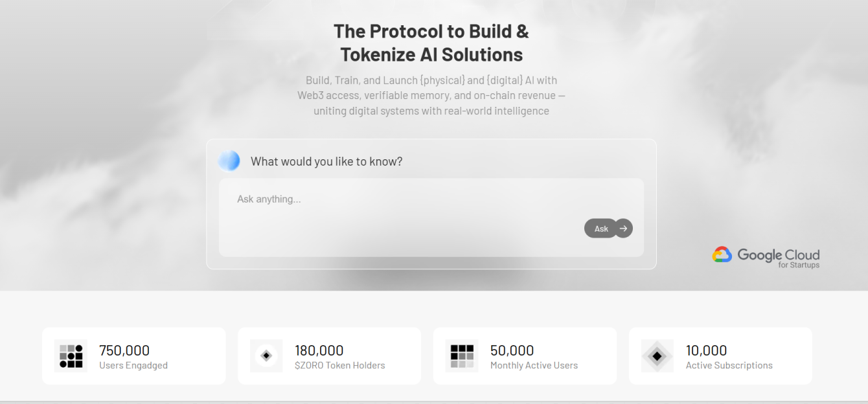Click the Monthly Active Users squares icon
The height and width of the screenshot is (404, 868).
coord(462,355)
